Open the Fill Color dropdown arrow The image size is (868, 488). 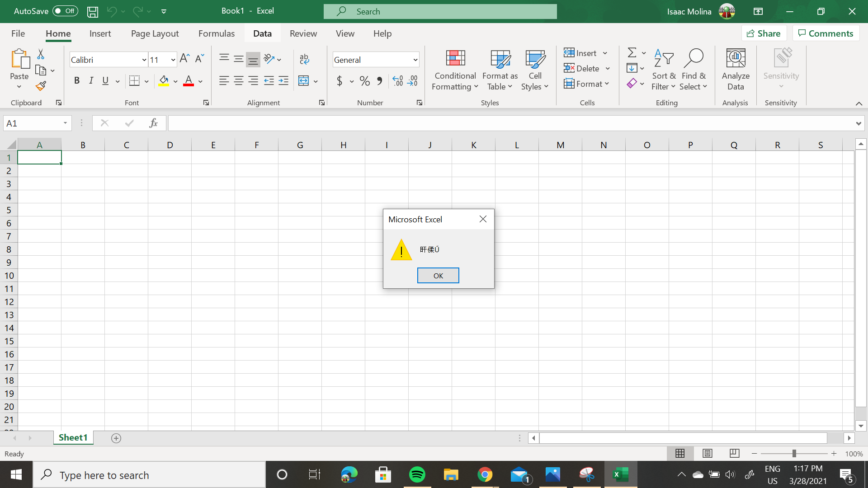(x=176, y=81)
